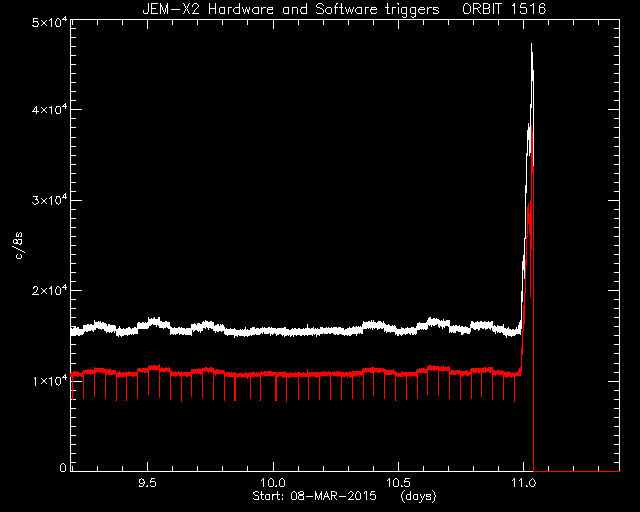
Task: Click the (days) x-axis unit label
Action: click(x=418, y=496)
